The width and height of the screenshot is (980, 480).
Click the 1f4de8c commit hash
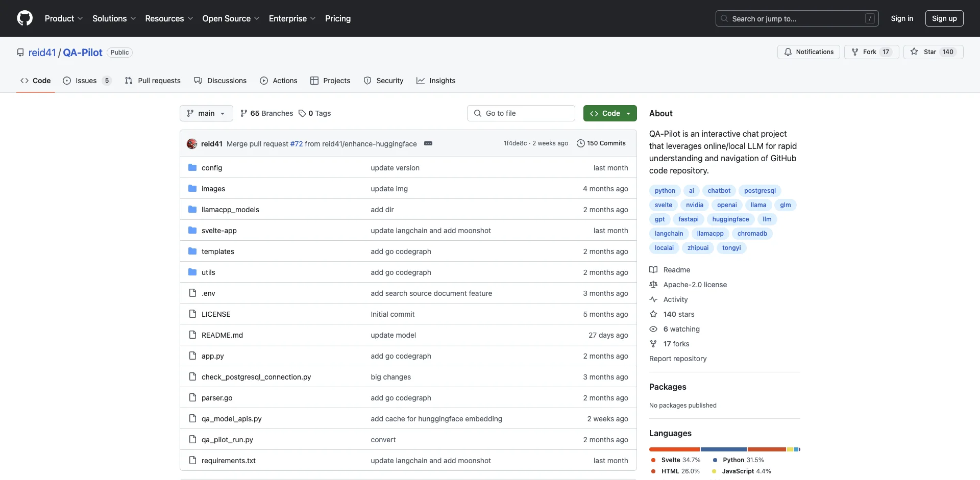pos(515,143)
